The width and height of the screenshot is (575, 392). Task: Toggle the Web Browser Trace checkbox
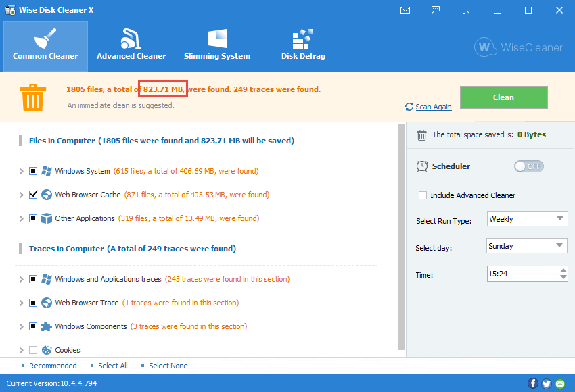click(x=33, y=303)
